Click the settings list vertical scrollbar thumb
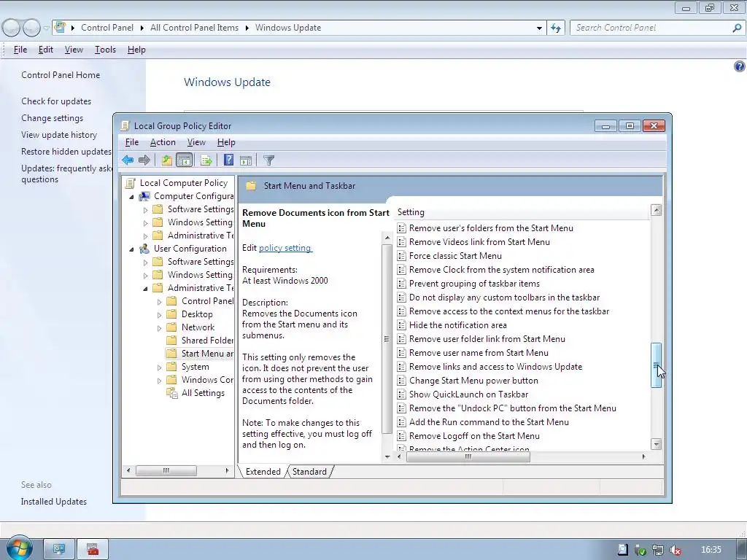747x560 pixels. 656,365
